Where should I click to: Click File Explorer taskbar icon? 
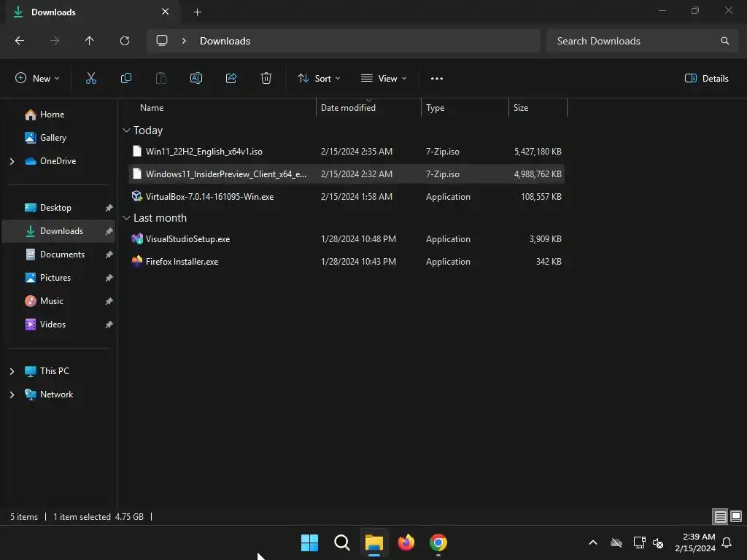374,542
